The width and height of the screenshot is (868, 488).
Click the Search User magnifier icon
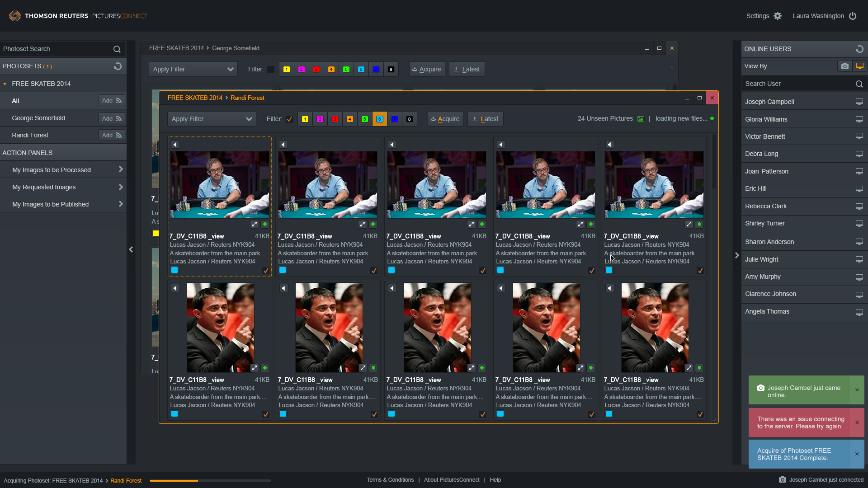[x=859, y=84]
